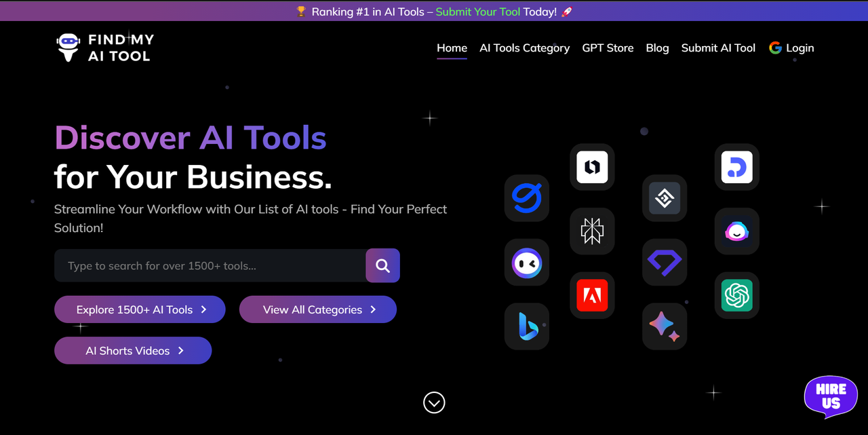868x435 pixels.
Task: Click the 'for Your Business.' heading text
Action: click(193, 177)
